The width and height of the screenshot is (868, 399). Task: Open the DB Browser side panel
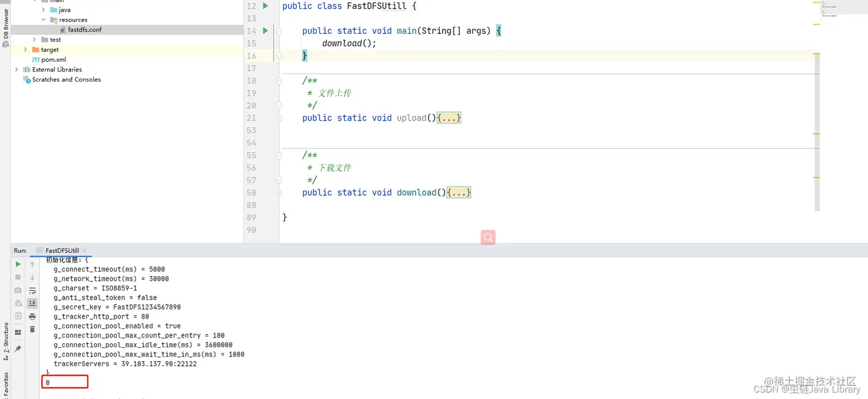click(x=6, y=27)
